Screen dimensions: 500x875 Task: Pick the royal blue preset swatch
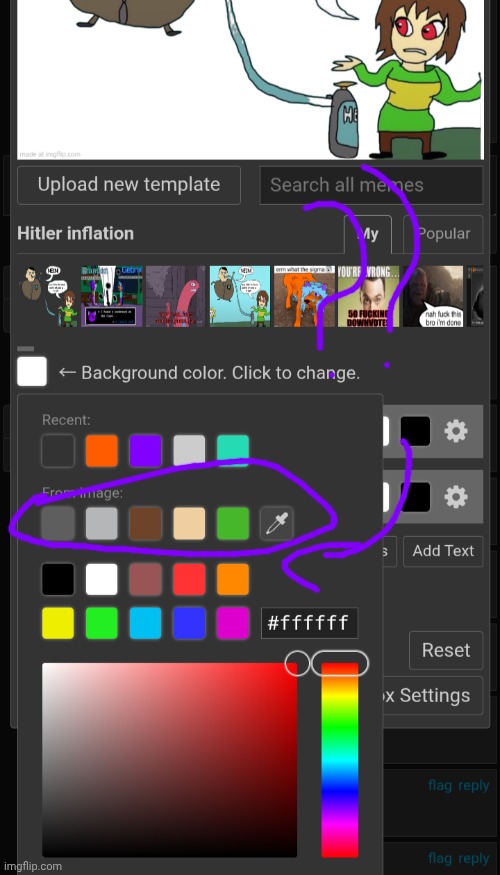pyautogui.click(x=189, y=623)
